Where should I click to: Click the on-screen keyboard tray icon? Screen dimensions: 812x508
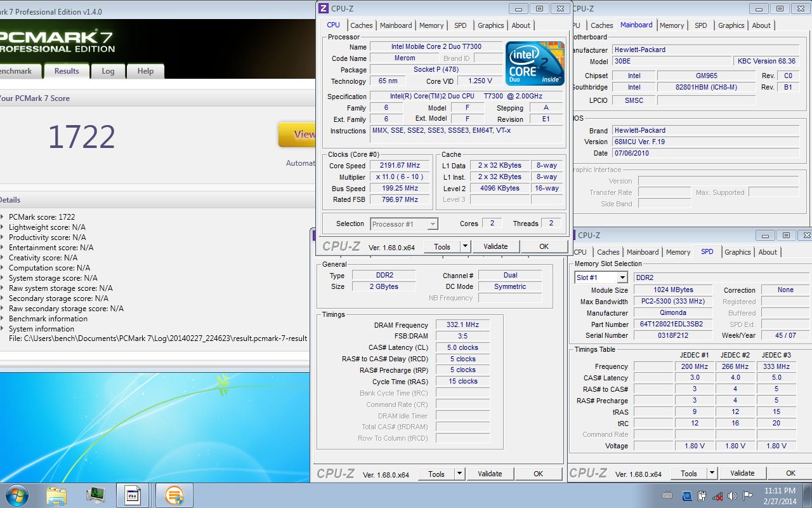667,496
